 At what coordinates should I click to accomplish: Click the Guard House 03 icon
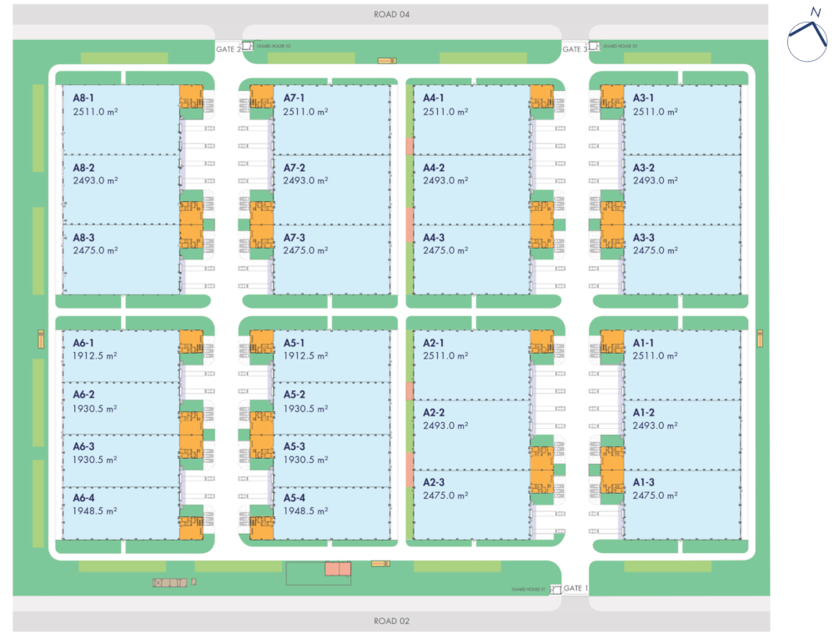click(x=595, y=48)
